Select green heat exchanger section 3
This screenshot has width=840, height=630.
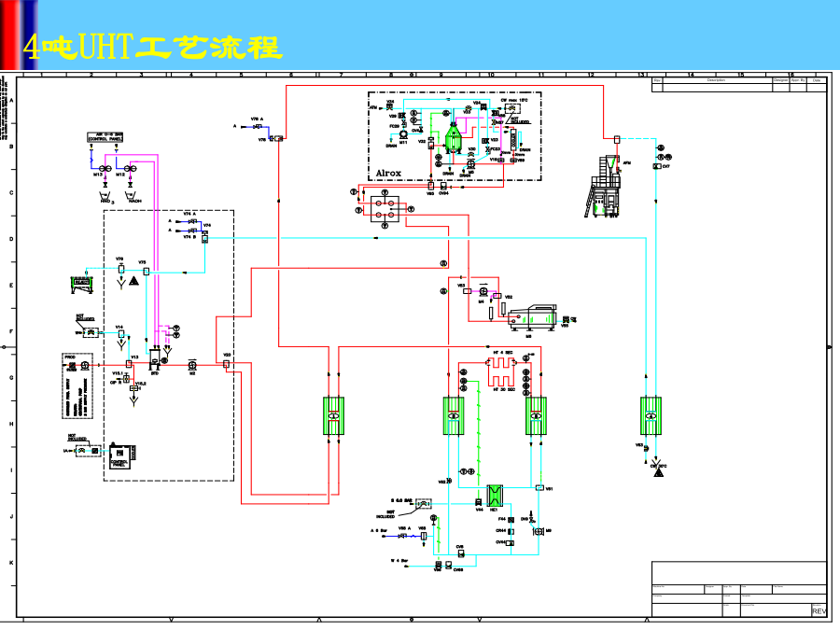click(x=536, y=415)
